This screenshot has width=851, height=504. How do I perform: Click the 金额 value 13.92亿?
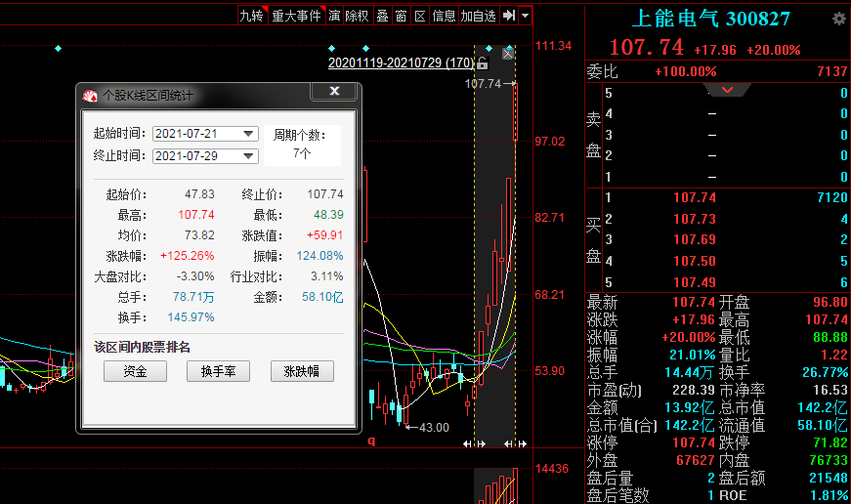coord(689,407)
